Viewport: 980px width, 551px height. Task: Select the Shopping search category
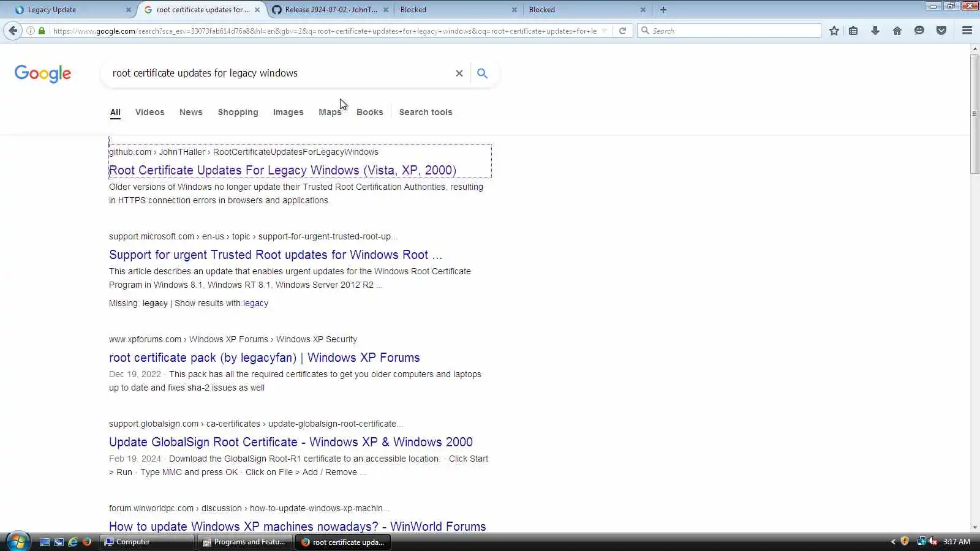pyautogui.click(x=238, y=112)
